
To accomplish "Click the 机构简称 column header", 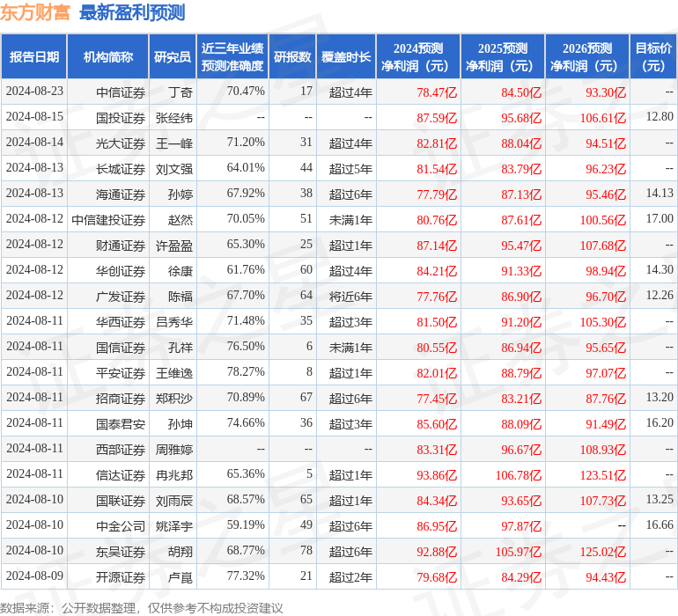I will [108, 56].
